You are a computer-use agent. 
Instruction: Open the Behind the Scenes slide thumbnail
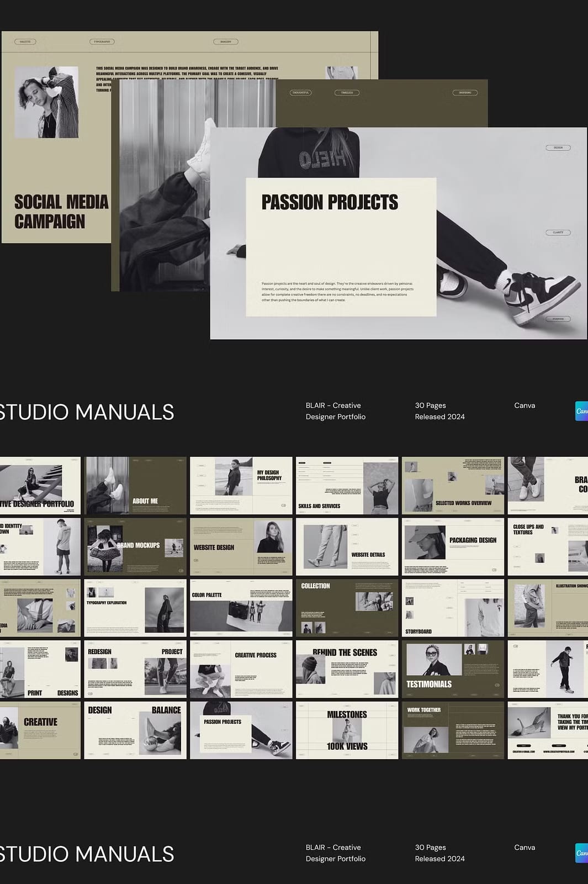(347, 669)
